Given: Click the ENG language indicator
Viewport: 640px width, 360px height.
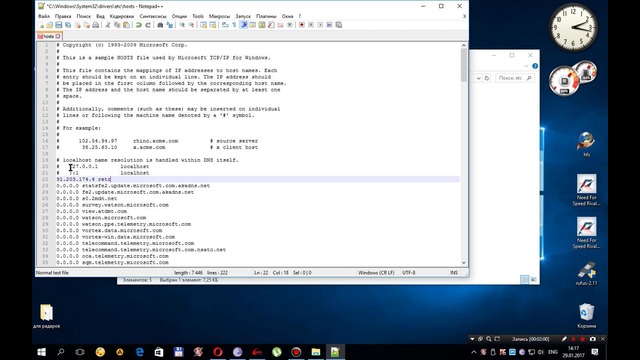Looking at the screenshot, I should 553,352.
